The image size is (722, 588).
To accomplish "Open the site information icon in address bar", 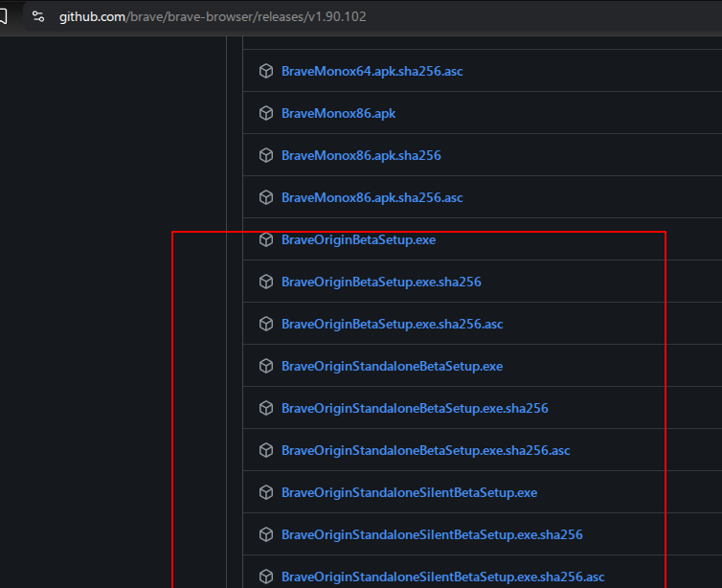I will click(38, 16).
